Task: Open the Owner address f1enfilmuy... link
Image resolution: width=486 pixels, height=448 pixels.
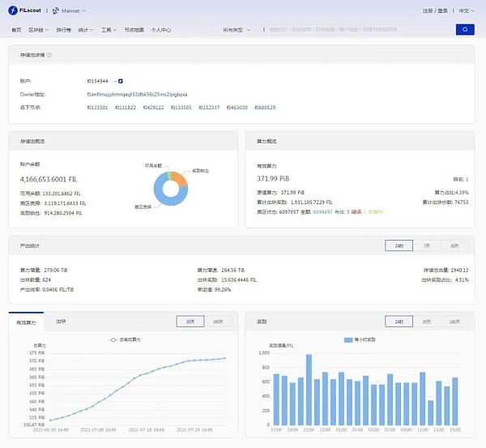Action: coord(137,94)
